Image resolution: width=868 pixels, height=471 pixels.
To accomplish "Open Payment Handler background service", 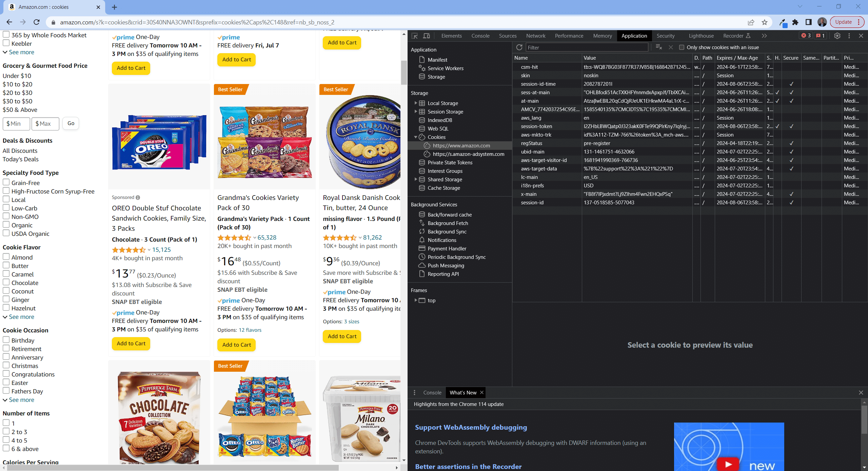I will click(447, 248).
